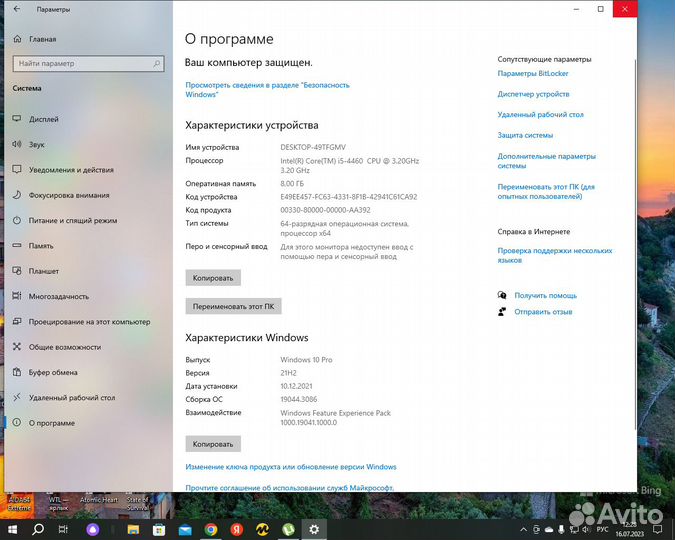Open the volume speaker tray icon
The image size is (675, 540).
click(x=586, y=529)
